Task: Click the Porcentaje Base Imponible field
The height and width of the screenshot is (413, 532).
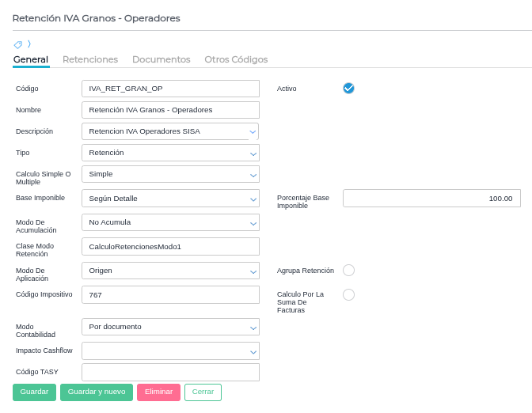Action: pyautogui.click(x=431, y=199)
